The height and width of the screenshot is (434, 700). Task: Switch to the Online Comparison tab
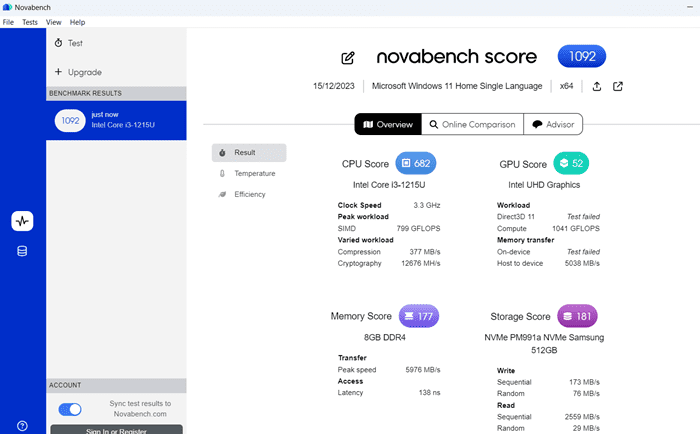(472, 124)
